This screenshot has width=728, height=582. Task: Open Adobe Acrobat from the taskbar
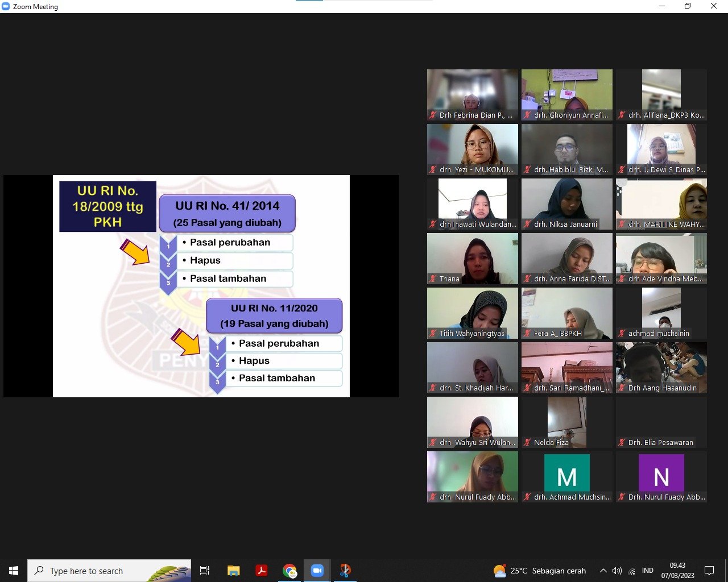point(261,571)
